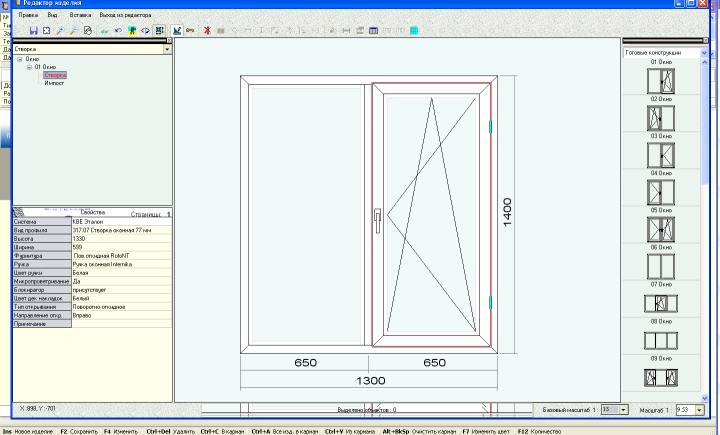Click the Ручка value Internika
This screenshot has height=435, width=720.
point(122,265)
